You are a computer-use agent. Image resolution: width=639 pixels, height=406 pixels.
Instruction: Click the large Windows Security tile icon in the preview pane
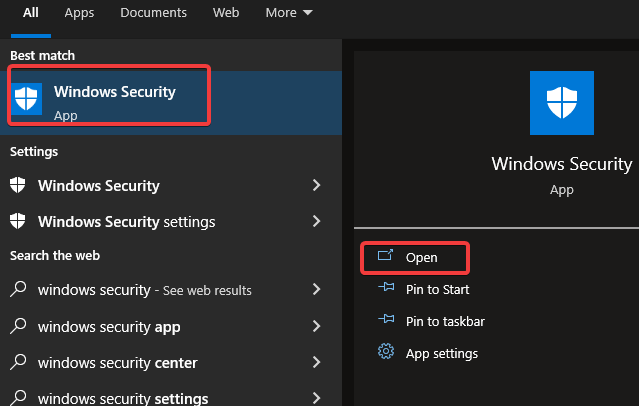(x=562, y=103)
